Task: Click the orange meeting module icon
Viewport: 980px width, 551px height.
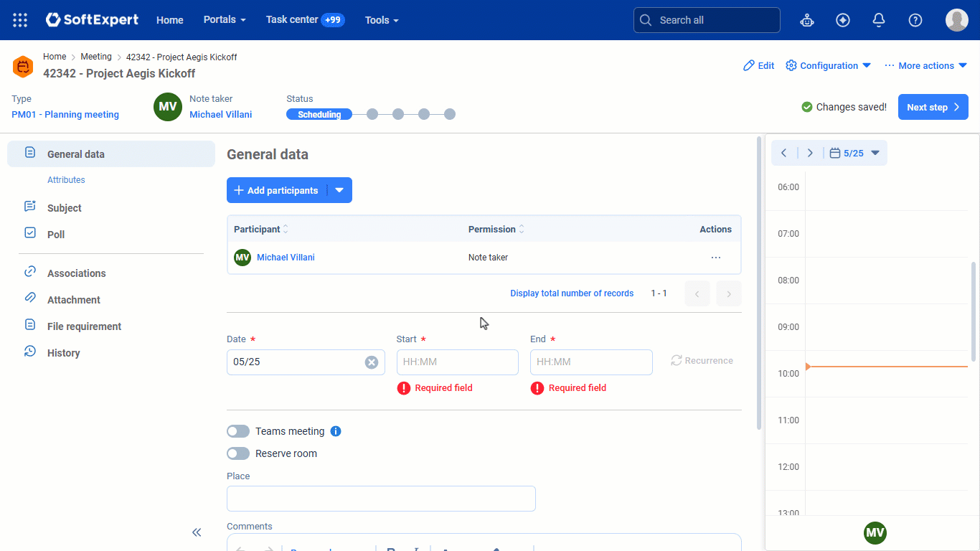Action: tap(23, 67)
